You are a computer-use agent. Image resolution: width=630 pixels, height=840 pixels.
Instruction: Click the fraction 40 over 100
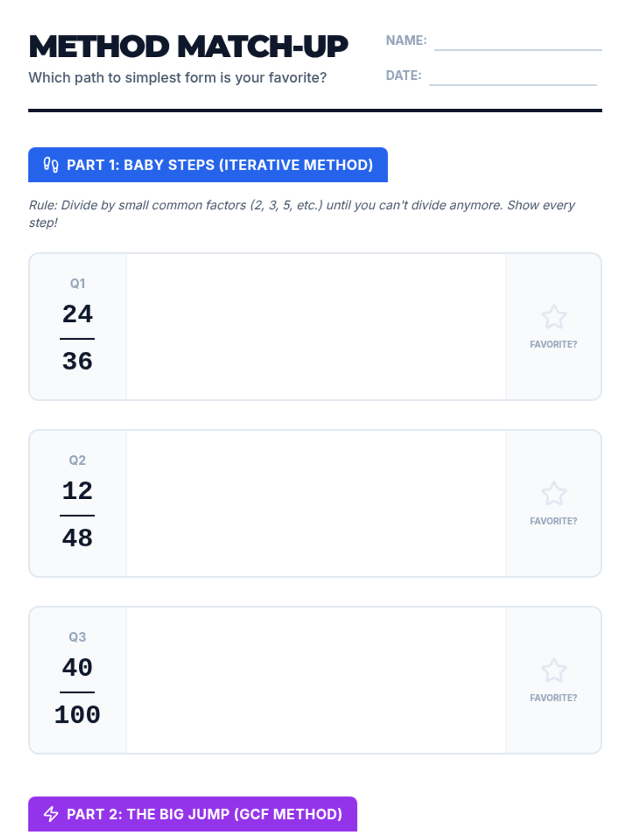pos(77,692)
